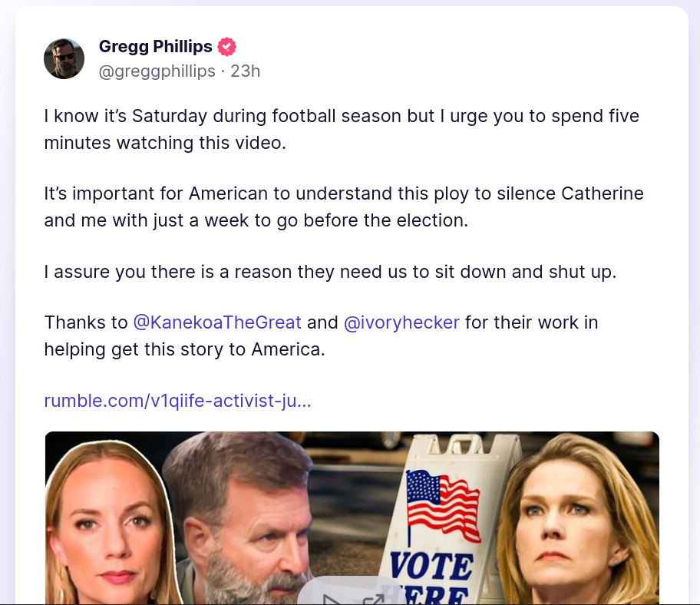Viewport: 700px width, 605px height.
Task: Click the sit down and shut up sentence
Action: [330, 272]
